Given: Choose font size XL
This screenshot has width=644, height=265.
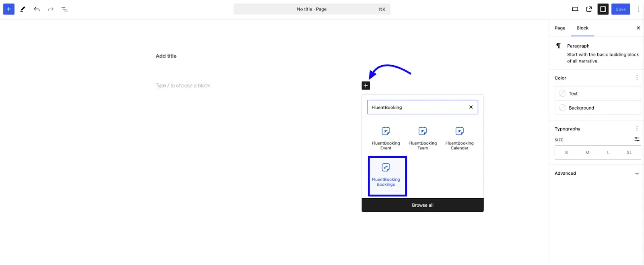Looking at the screenshot, I should tap(629, 153).
